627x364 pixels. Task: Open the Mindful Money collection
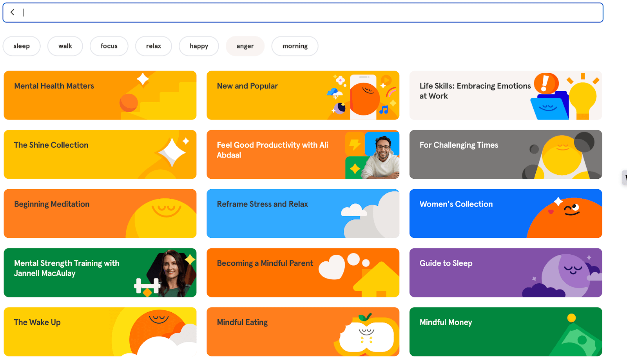point(506,331)
